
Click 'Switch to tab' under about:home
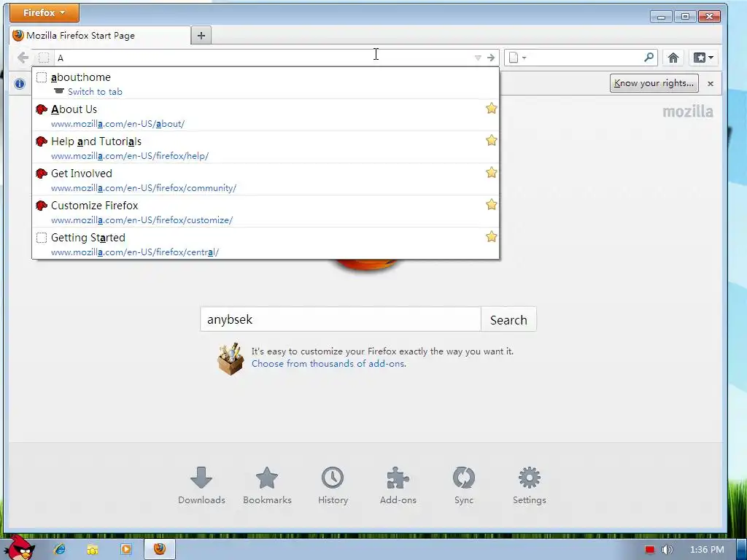click(95, 91)
